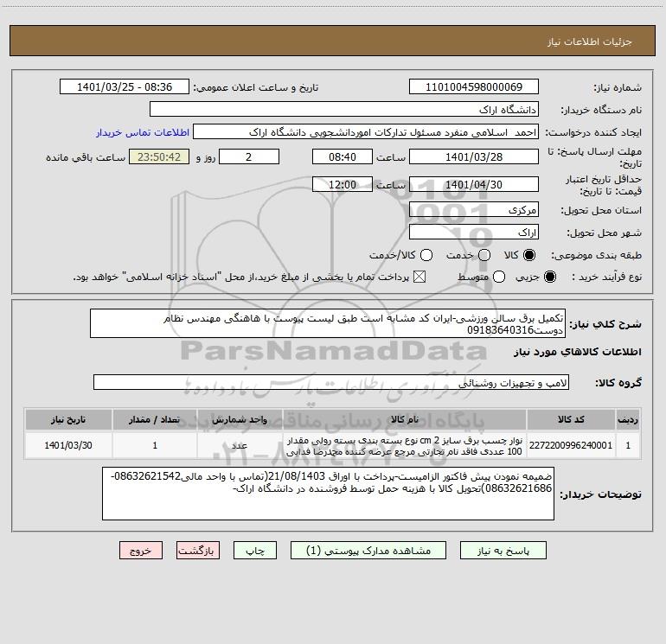The height and width of the screenshot is (644, 666).
Task: Select the خدمت radio button
Action: (484, 255)
